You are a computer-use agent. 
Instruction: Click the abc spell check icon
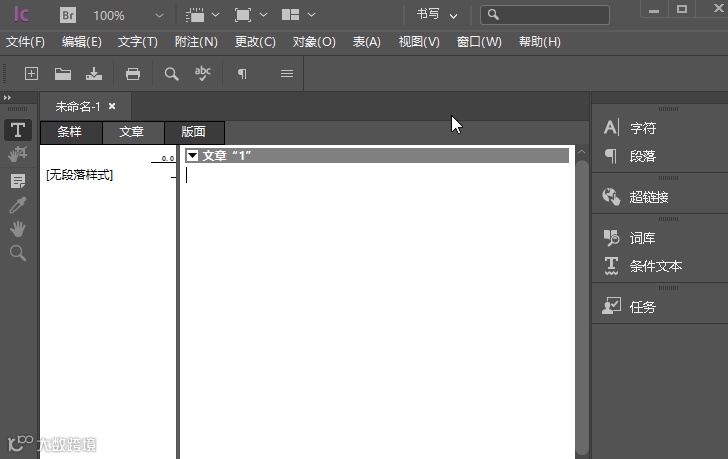(202, 73)
